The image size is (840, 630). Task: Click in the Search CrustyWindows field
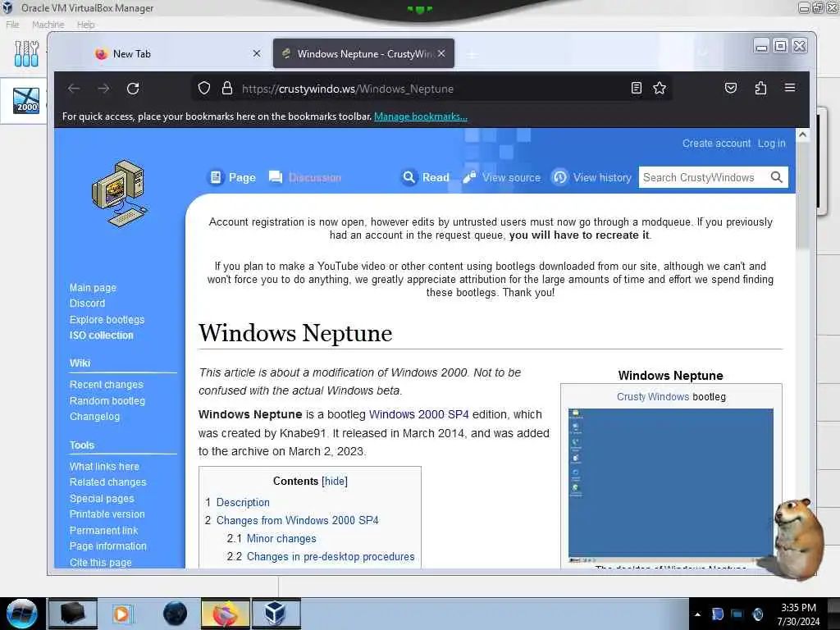703,177
